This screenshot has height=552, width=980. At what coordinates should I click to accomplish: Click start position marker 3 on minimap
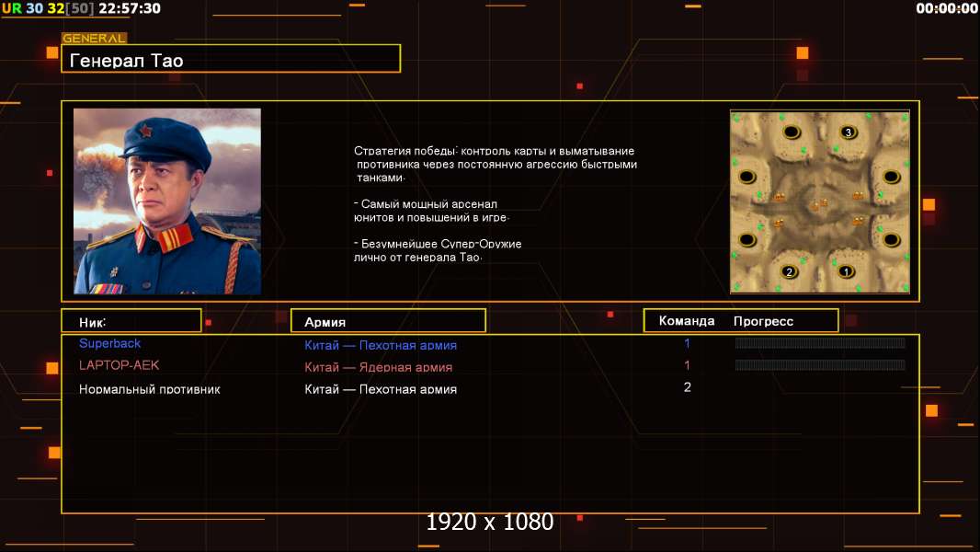pos(848,132)
